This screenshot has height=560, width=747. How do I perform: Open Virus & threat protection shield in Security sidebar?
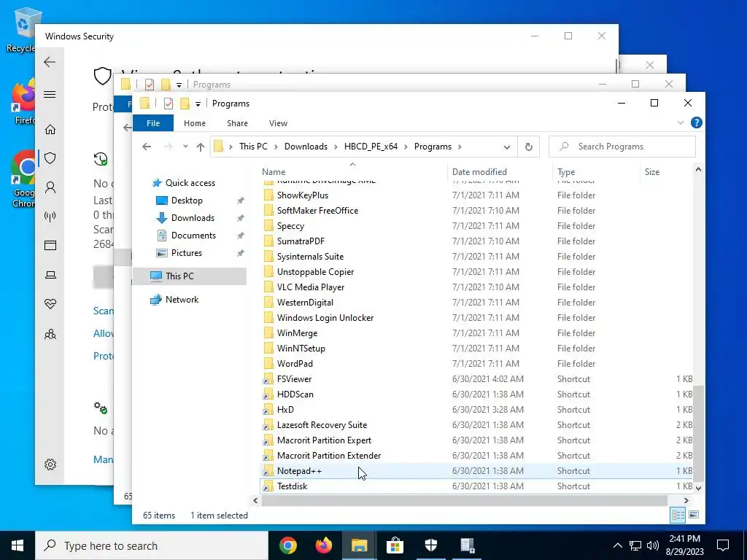(50, 158)
